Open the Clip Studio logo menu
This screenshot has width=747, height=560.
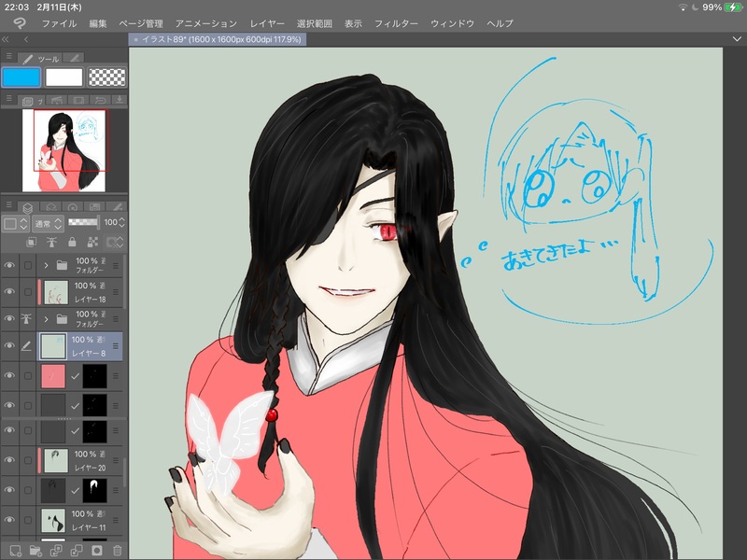pyautogui.click(x=20, y=22)
